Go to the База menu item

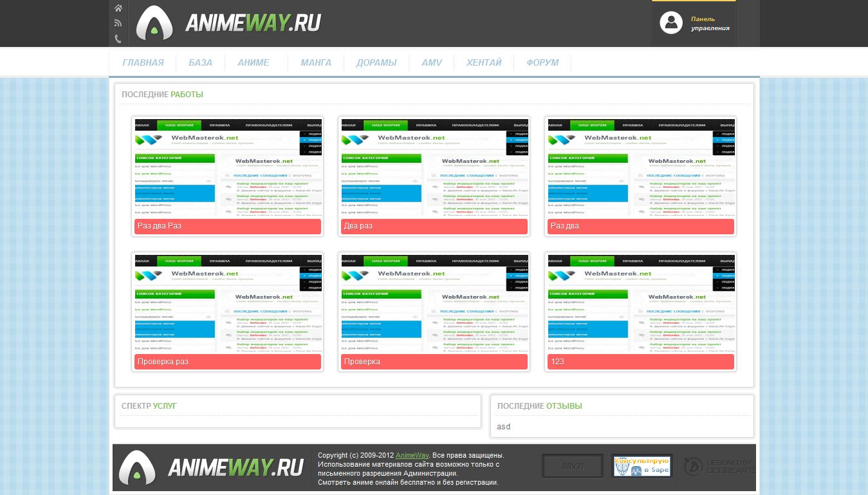pyautogui.click(x=200, y=62)
